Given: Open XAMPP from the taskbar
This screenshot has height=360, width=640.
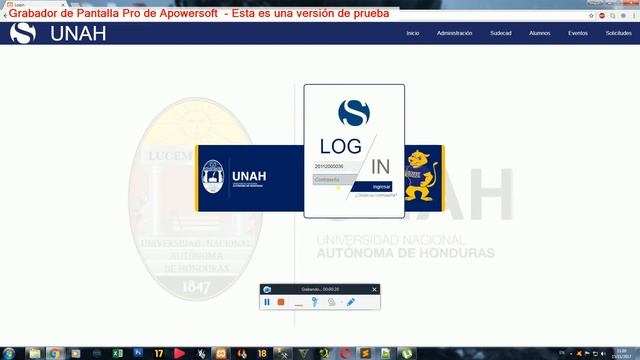Looking at the screenshot, I should point(221,353).
